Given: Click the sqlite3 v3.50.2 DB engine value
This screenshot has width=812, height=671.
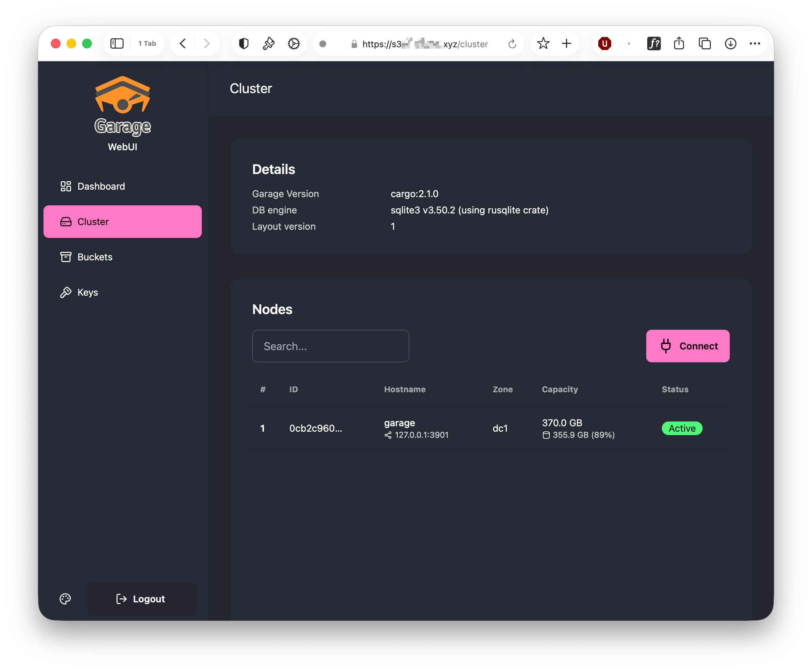Looking at the screenshot, I should pos(469,210).
